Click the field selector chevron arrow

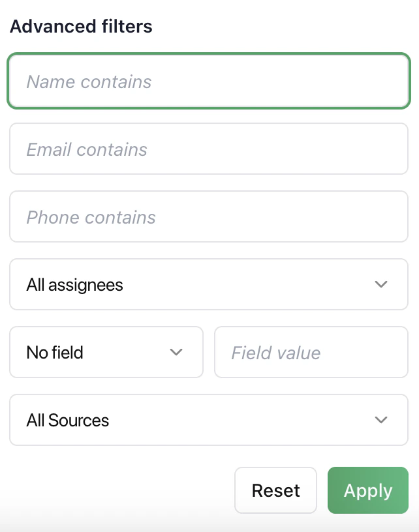176,352
